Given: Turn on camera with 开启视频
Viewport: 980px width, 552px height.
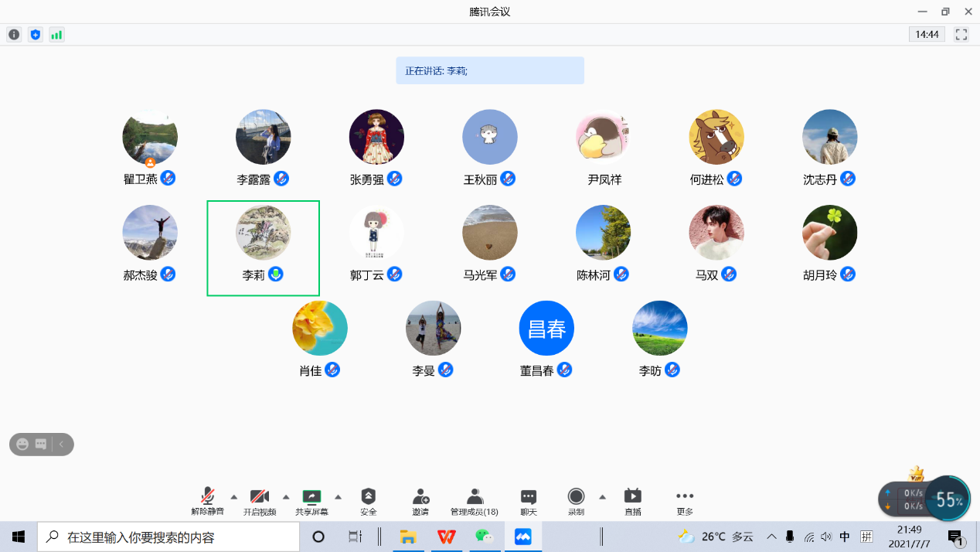Looking at the screenshot, I should (260, 501).
